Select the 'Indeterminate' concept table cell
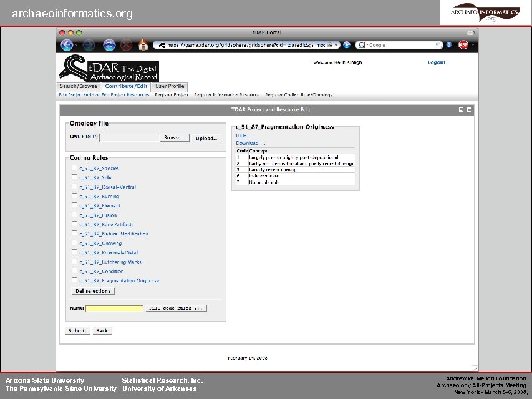This screenshot has height=399, width=532. click(x=302, y=176)
